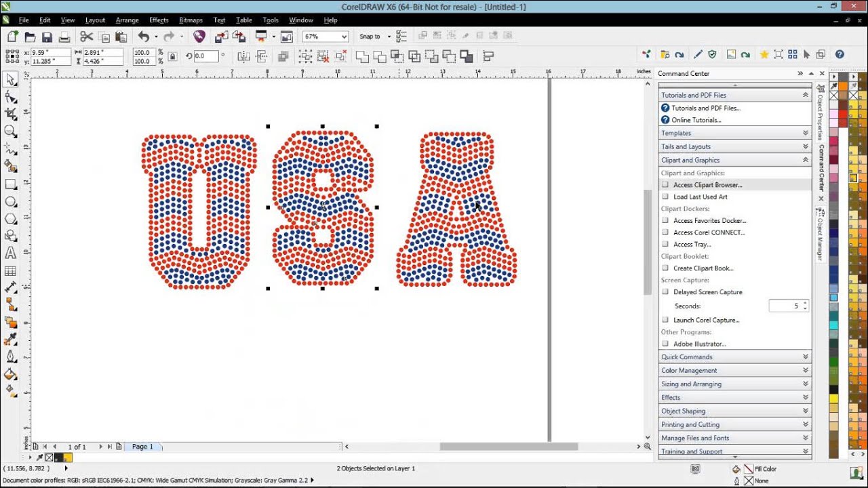Image resolution: width=868 pixels, height=488 pixels.
Task: Click the Undo arrow icon
Action: coord(143,37)
